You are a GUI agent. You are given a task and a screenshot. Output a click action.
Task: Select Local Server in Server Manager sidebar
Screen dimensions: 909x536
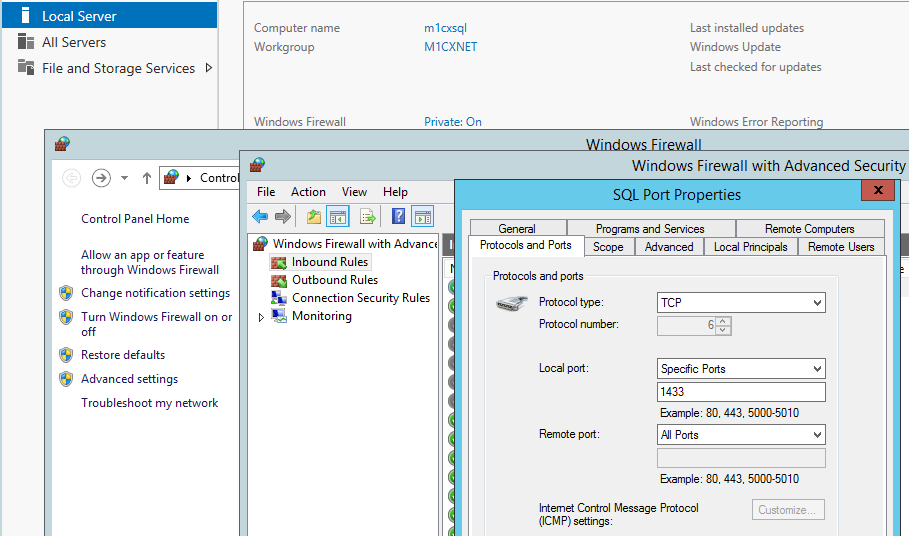click(110, 16)
